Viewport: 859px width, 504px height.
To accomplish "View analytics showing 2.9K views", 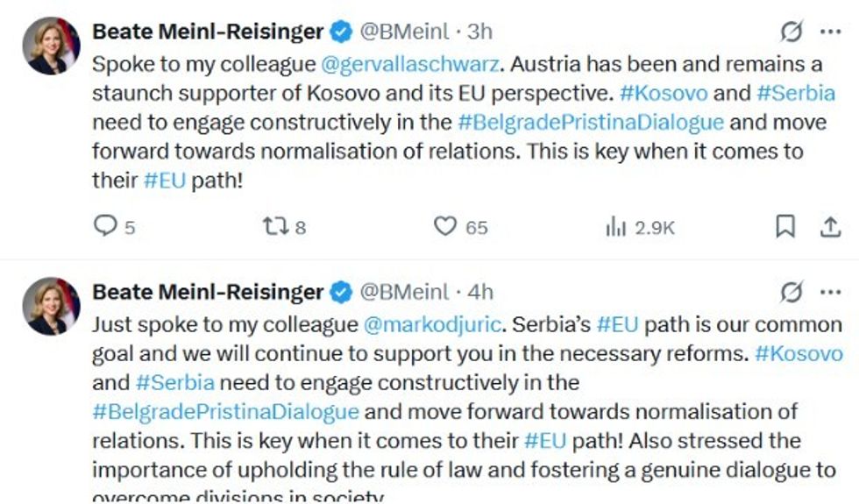I will coord(615,227).
